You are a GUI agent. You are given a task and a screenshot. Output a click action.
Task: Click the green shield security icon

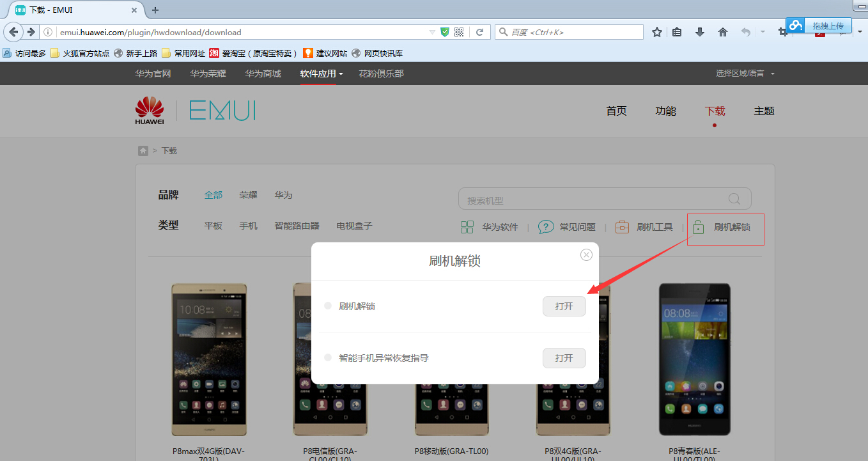coord(445,32)
